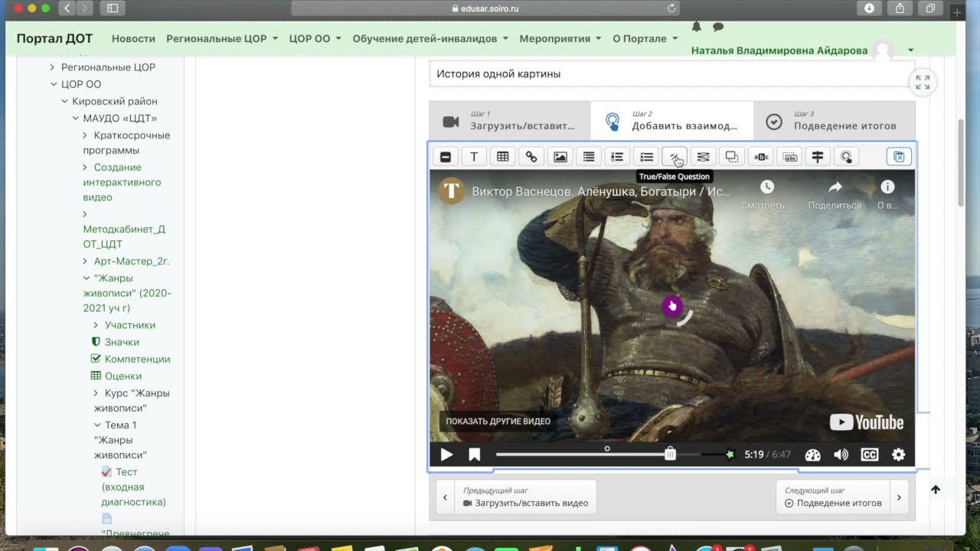Screen dimensions: 980x551
Task: Open 'Обучение детей-инвалидов' dropdown
Action: 430,38
